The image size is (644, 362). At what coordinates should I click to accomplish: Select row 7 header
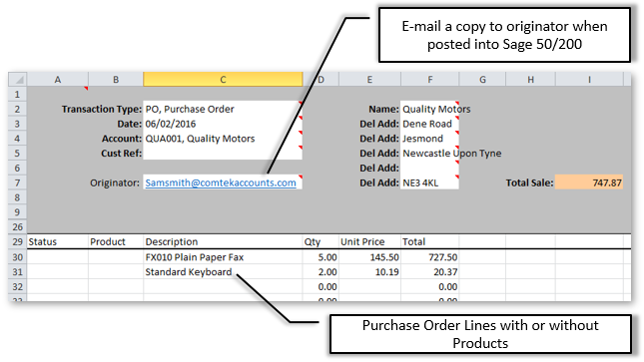coord(18,182)
